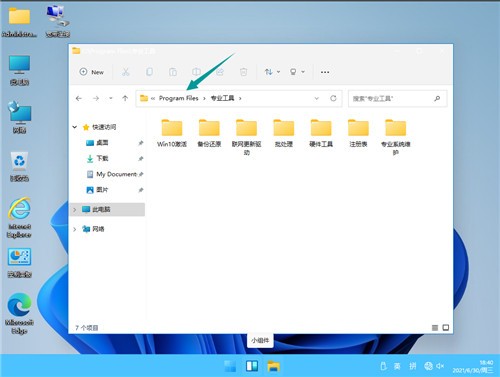Switch to details view icon in status bar
The image size is (500, 377).
[x=435, y=328]
